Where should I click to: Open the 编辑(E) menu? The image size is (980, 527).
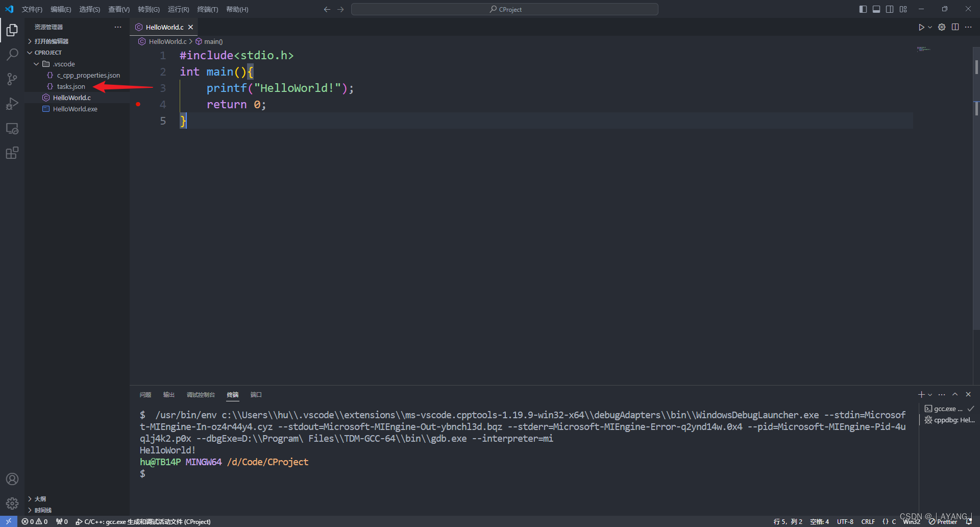pyautogui.click(x=61, y=9)
